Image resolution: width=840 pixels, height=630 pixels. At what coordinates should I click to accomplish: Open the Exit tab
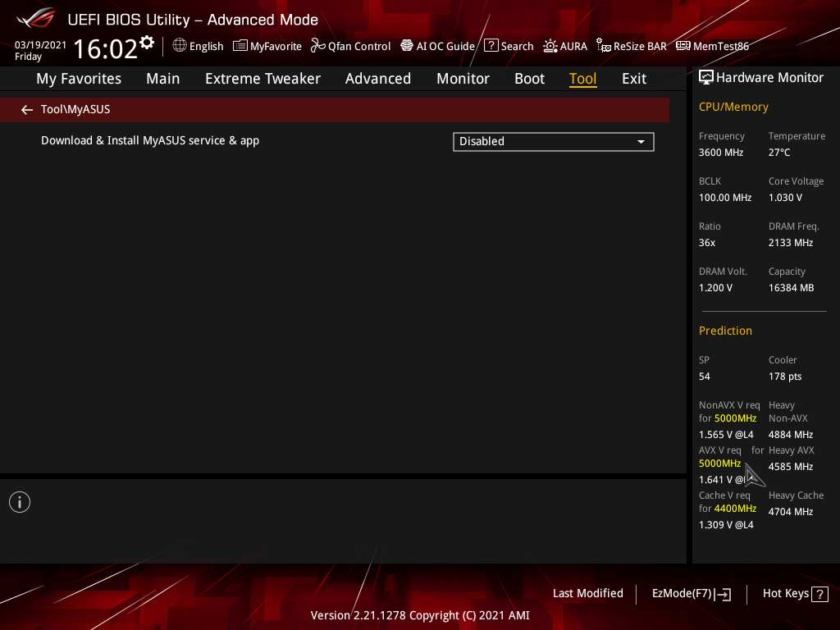coord(634,79)
